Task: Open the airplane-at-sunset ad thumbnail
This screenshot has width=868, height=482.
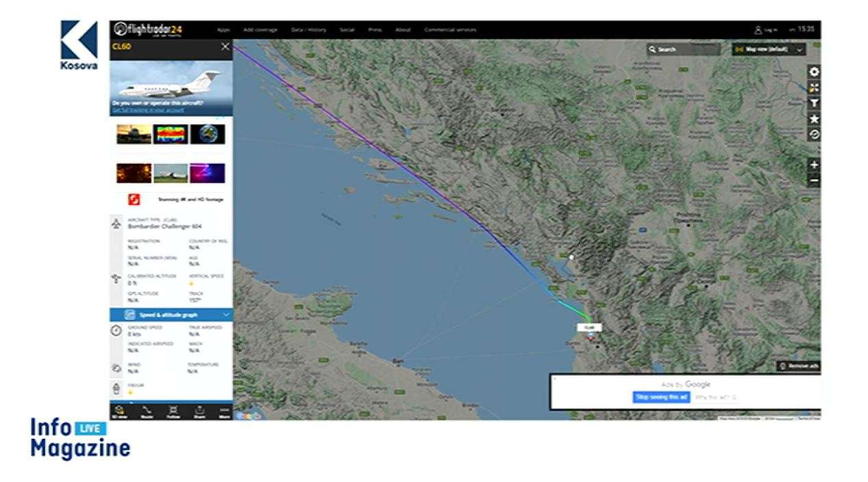Action: click(x=134, y=134)
